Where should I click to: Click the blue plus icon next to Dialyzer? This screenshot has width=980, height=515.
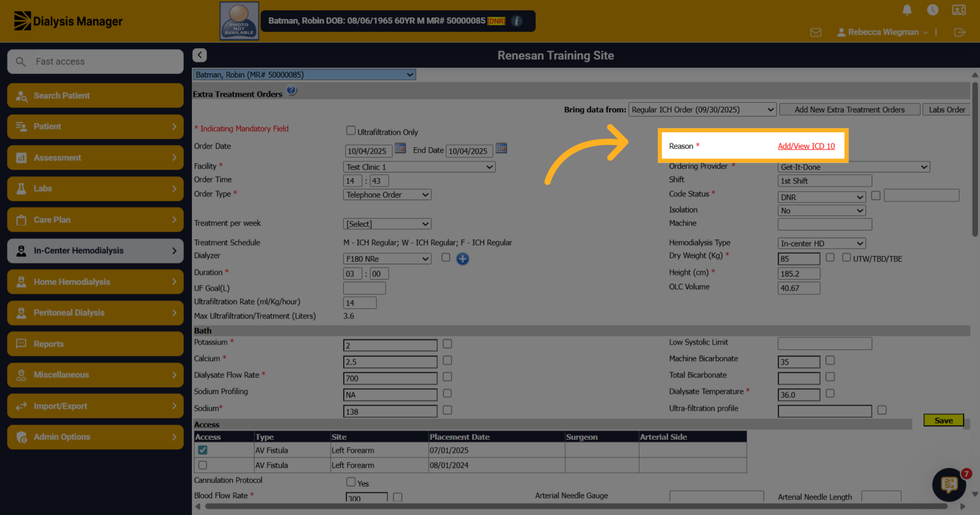point(463,259)
